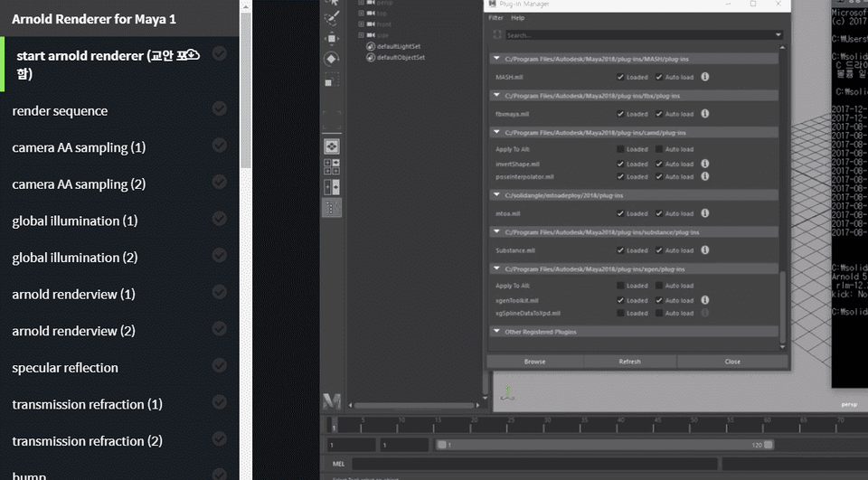Click the time range slider bar

tap(605, 445)
